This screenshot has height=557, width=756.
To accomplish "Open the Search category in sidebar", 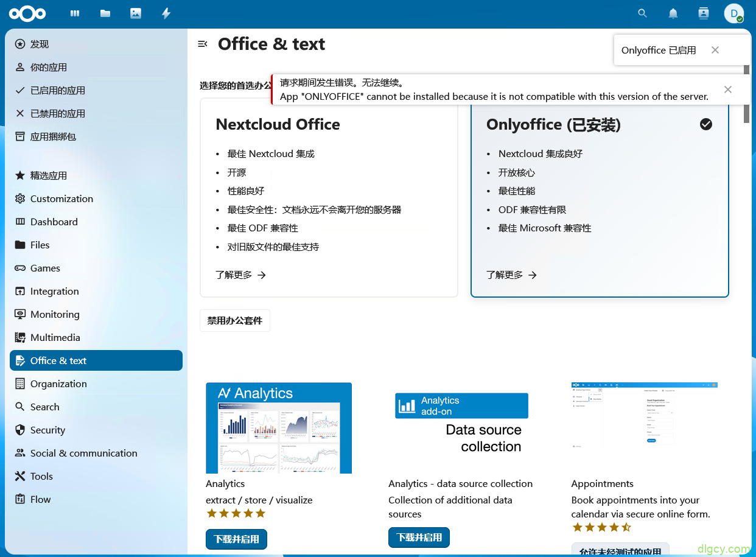I will (96, 407).
